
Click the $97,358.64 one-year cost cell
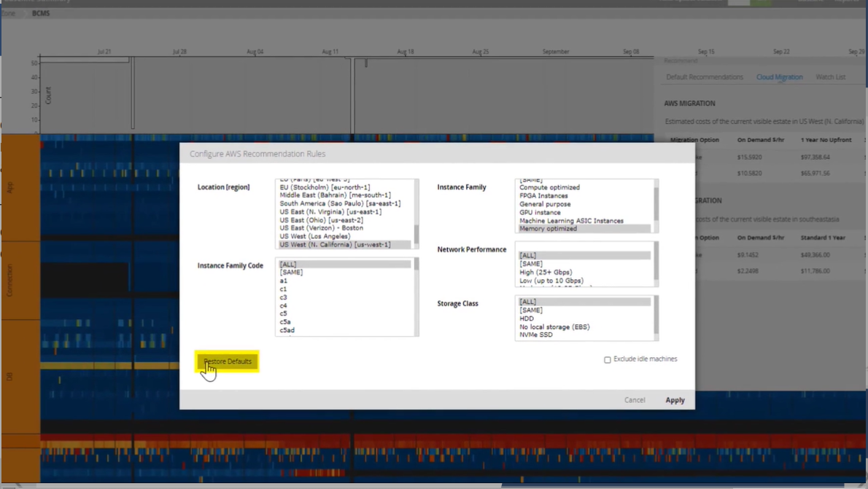815,157
